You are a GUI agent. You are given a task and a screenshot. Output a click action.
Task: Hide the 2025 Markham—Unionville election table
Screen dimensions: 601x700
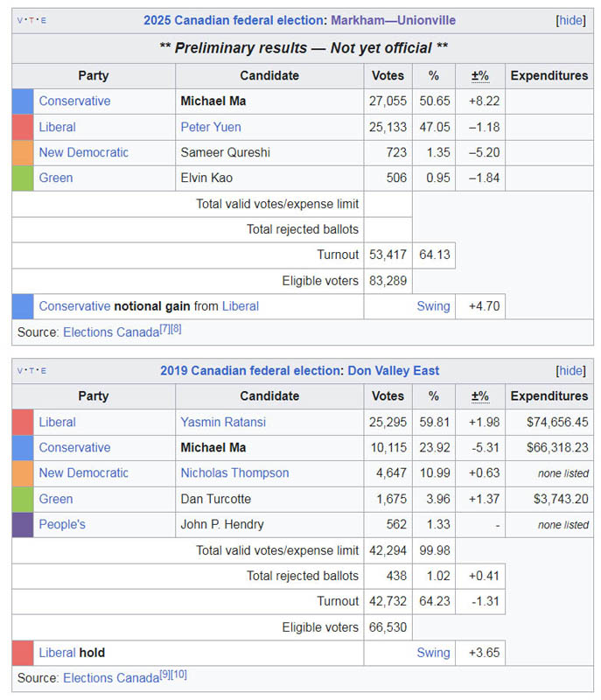pyautogui.click(x=571, y=20)
